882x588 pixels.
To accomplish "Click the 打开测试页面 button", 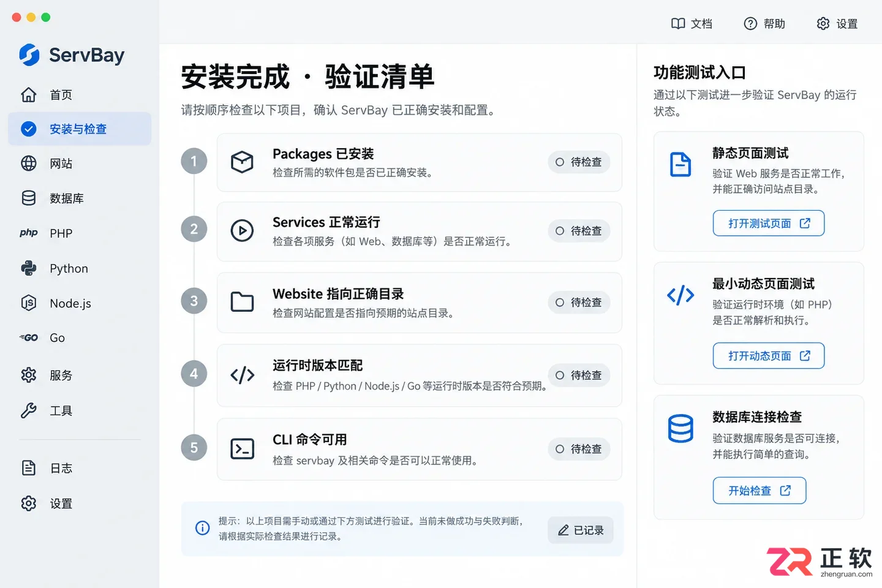I will (x=769, y=224).
